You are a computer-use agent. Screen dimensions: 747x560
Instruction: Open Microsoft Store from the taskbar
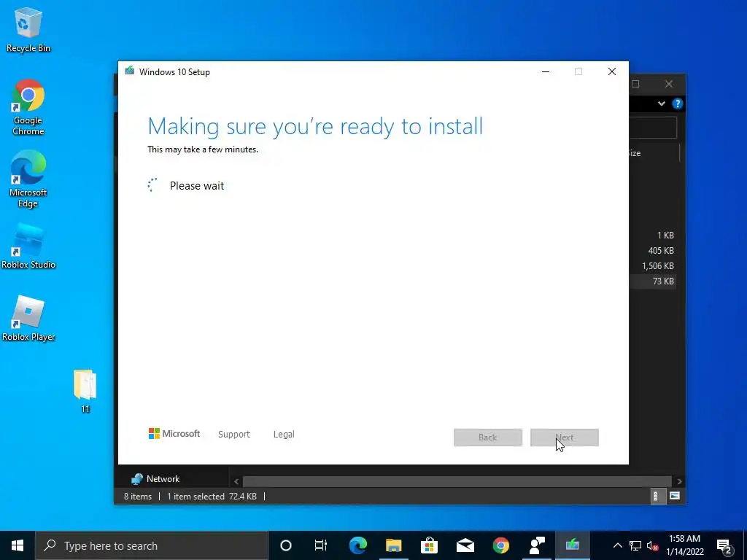click(429, 545)
